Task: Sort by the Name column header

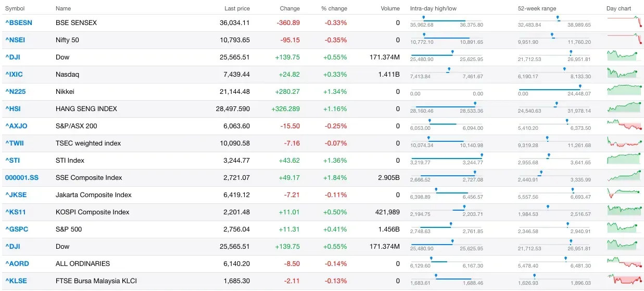Action: pyautogui.click(x=64, y=9)
